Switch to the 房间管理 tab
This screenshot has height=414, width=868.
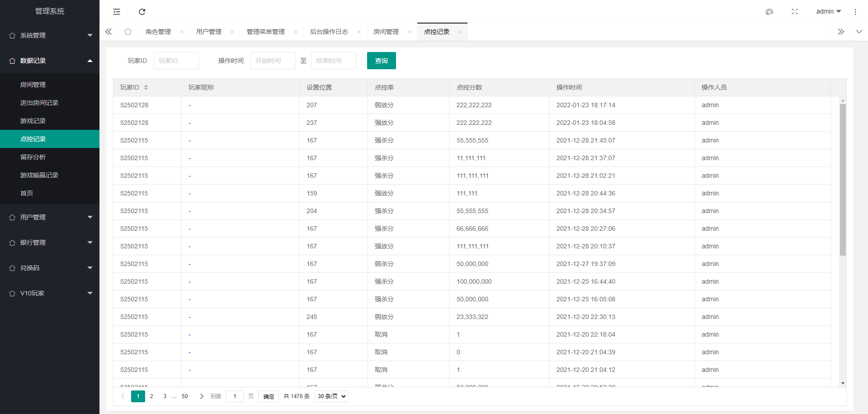tap(386, 31)
